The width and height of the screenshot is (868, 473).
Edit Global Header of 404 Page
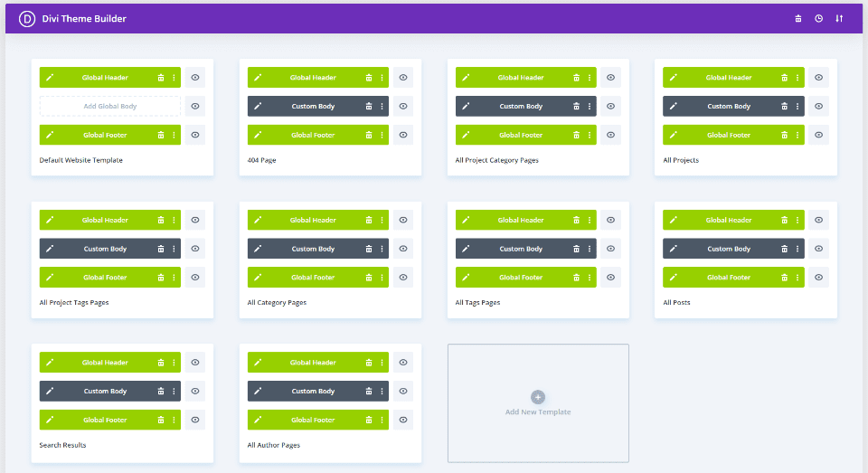click(258, 78)
